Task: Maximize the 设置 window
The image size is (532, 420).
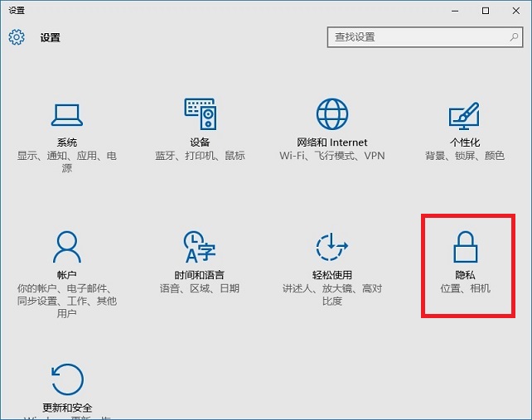Action: click(486, 11)
